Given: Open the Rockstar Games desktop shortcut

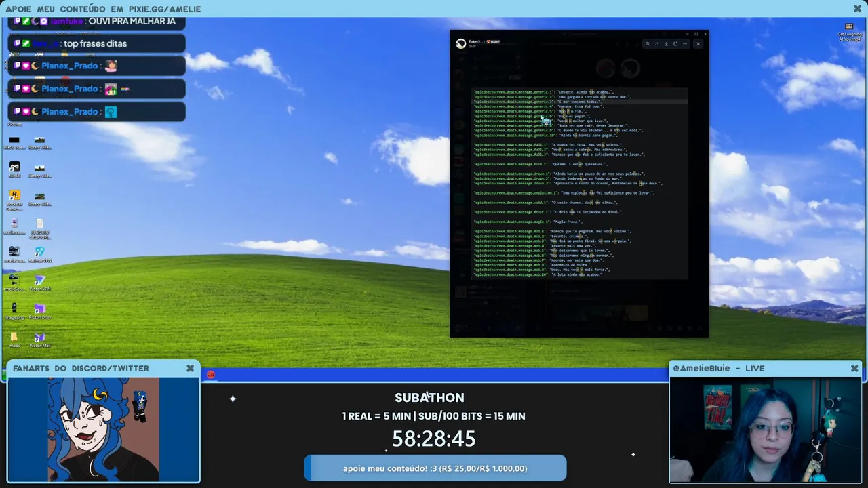Looking at the screenshot, I should pyautogui.click(x=14, y=200).
